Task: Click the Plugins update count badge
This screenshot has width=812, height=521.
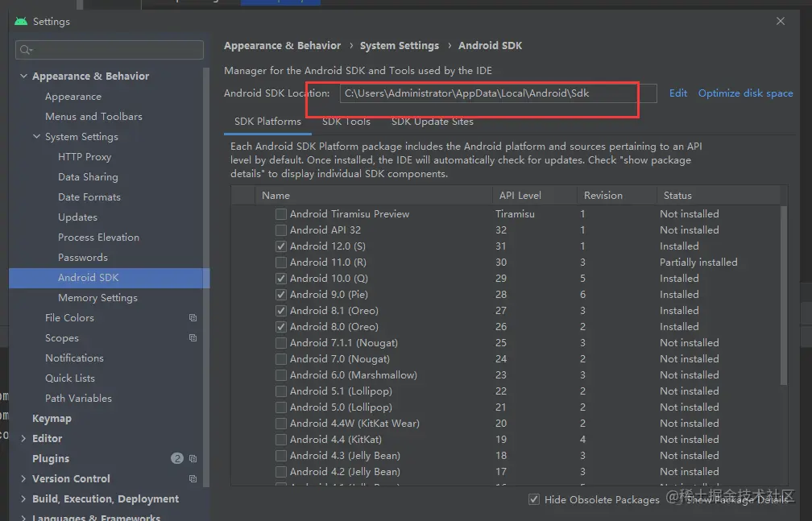Action: point(177,458)
